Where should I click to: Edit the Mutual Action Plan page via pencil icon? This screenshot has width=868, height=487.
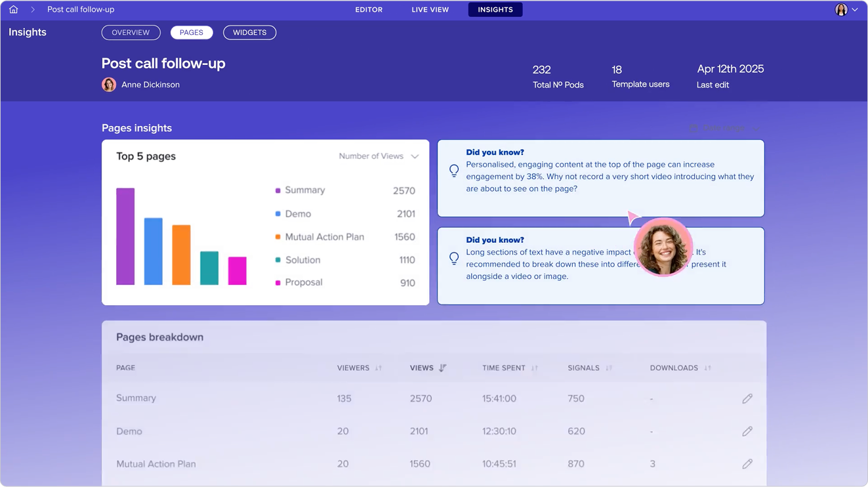click(747, 464)
